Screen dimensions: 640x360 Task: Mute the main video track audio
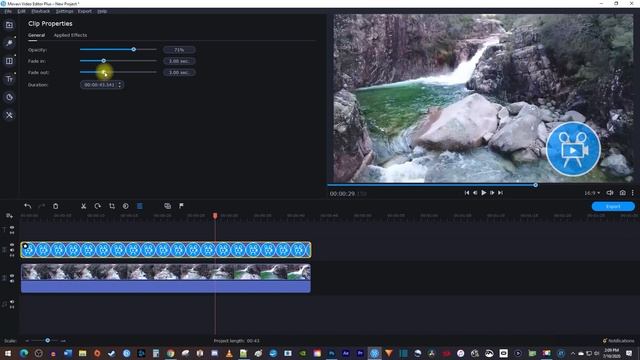[12, 281]
